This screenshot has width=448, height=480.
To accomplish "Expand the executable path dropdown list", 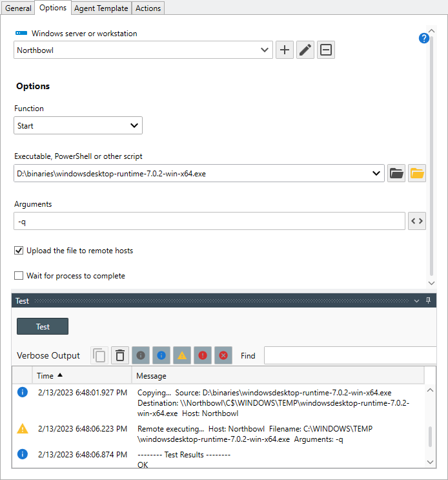I will (x=376, y=173).
